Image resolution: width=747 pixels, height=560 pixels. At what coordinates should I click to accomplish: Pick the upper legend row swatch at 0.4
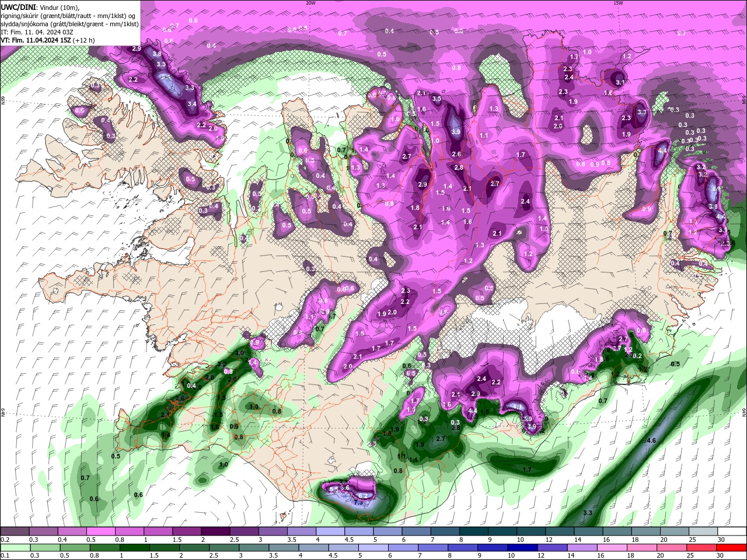[72, 531]
